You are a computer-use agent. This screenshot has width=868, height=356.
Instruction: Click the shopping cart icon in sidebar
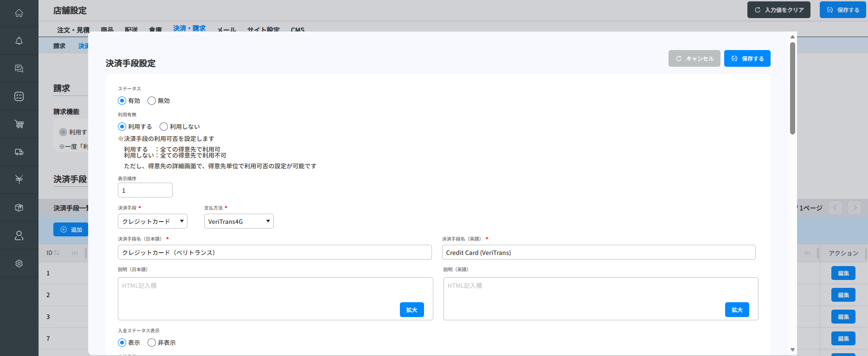19,124
